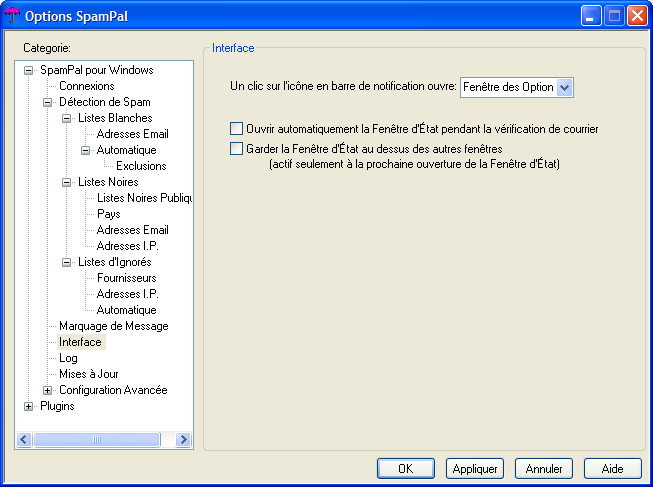This screenshot has width=653, height=487.
Task: Select the SpamPal pour Windows root item
Action: click(97, 70)
